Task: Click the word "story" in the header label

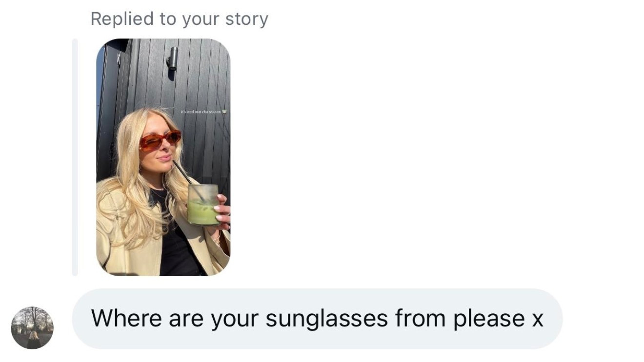Action: tap(246, 19)
